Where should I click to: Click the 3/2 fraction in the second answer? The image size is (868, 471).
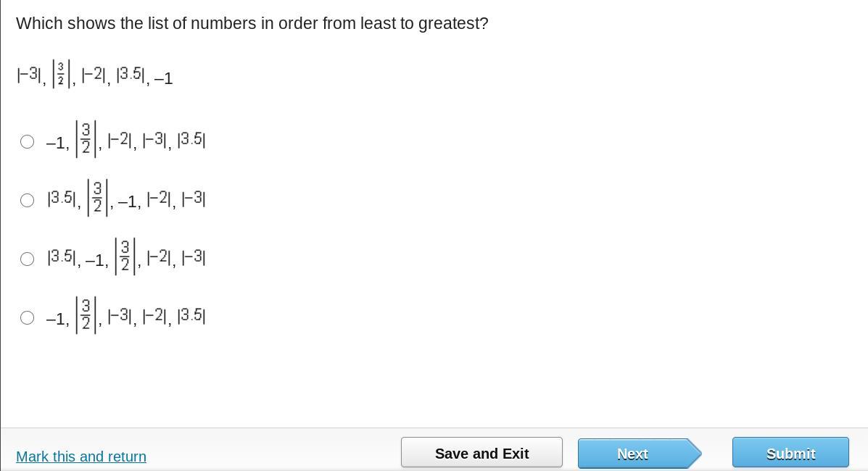97,198
